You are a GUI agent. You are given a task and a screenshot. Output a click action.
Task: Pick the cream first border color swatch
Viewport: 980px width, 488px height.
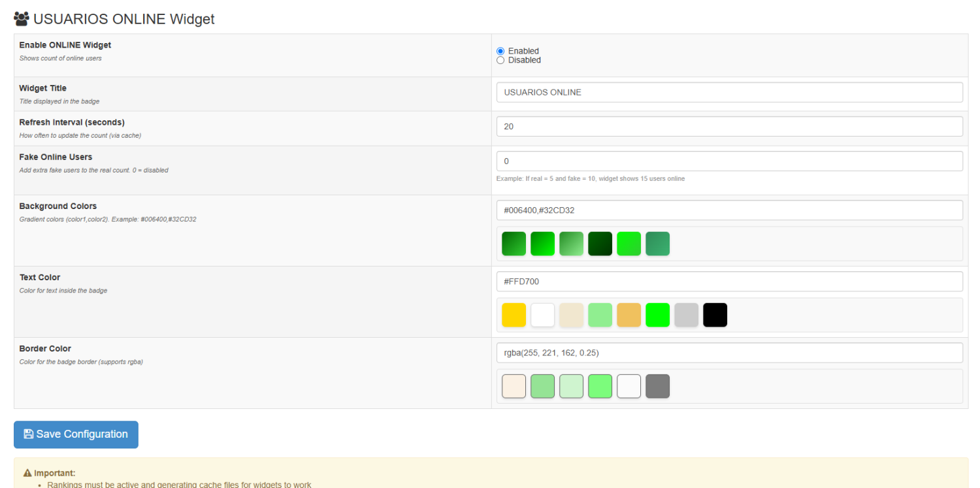pos(514,386)
